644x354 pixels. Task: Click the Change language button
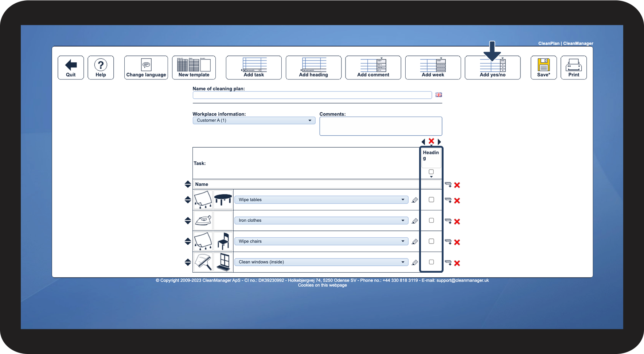[146, 67]
